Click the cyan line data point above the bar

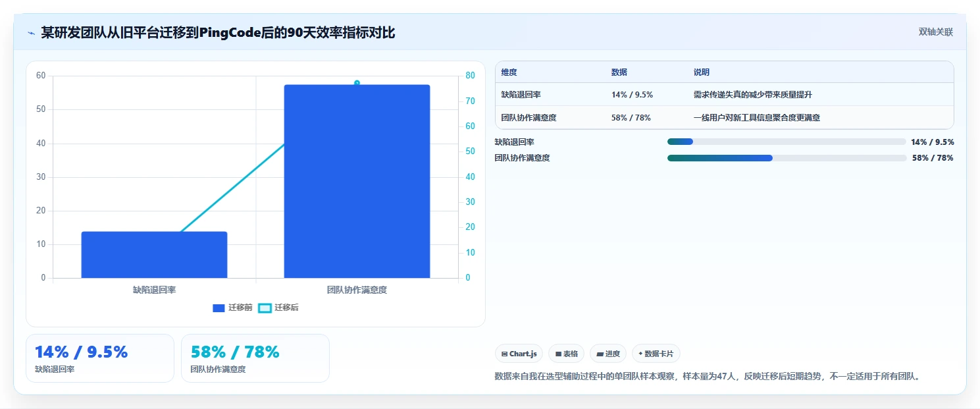pyautogui.click(x=357, y=83)
